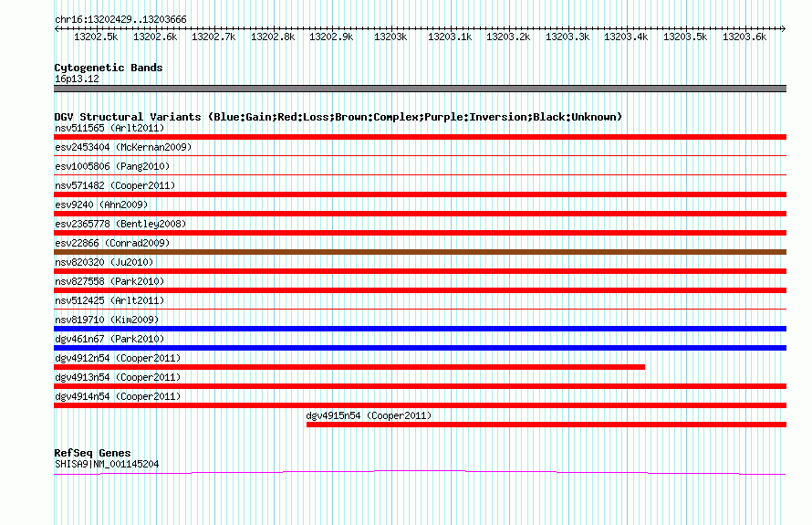Click the nsv827558 (Park2010) label

coord(109,281)
